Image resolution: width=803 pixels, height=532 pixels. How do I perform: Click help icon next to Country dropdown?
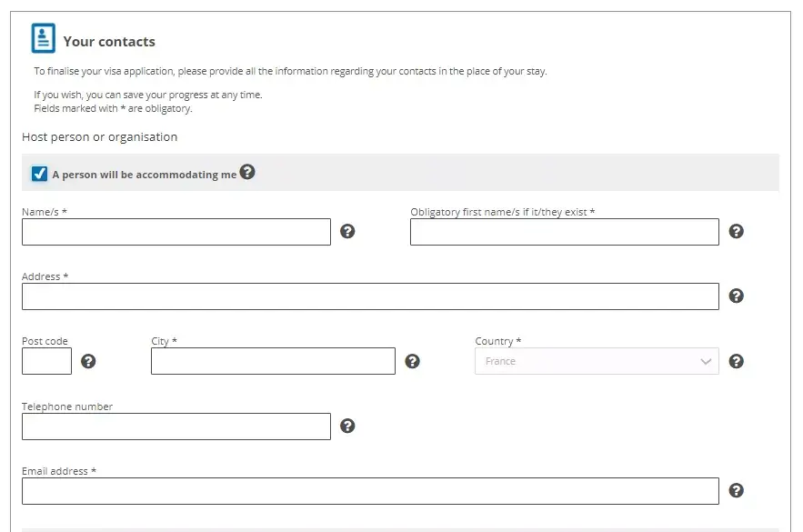[x=737, y=361]
